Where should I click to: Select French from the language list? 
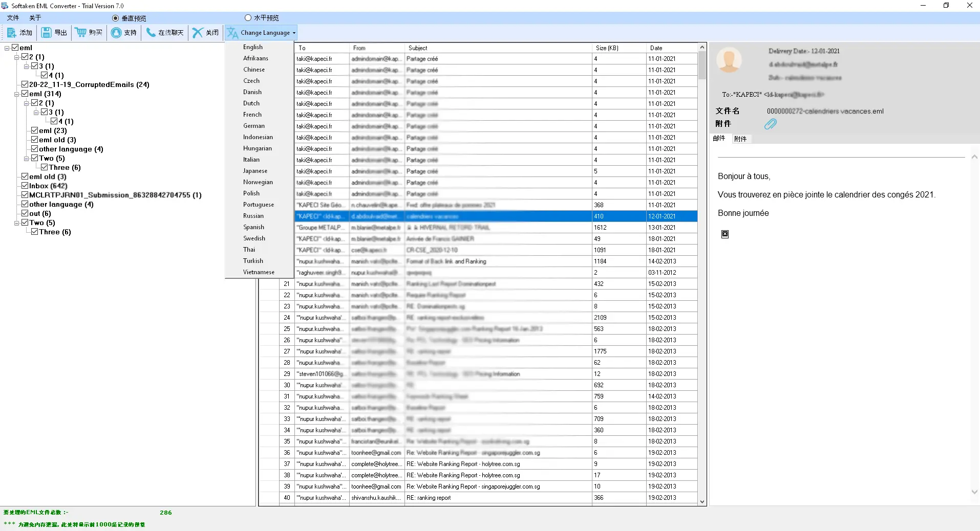point(252,115)
